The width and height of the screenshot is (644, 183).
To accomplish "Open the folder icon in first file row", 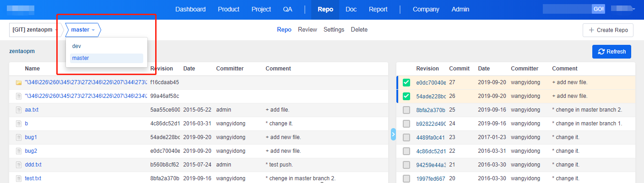I will click(x=19, y=82).
